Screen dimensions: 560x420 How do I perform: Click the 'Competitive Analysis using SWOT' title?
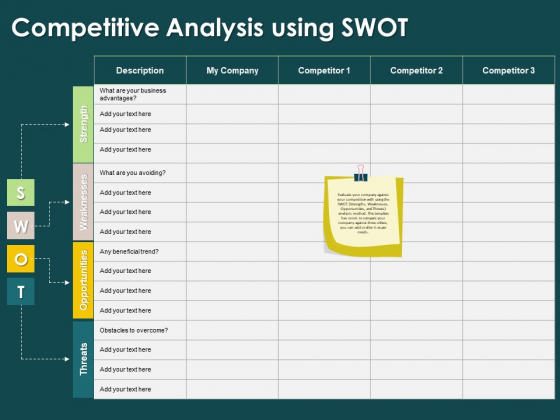point(210,28)
